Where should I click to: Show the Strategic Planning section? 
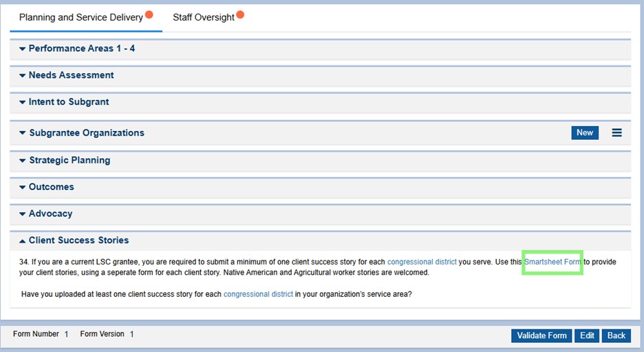(69, 161)
